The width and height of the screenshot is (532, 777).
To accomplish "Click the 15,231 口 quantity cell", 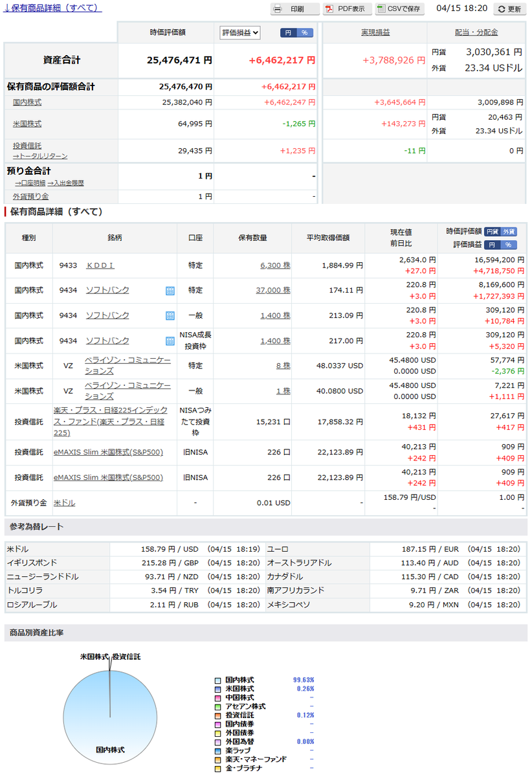I will pyautogui.click(x=272, y=422).
